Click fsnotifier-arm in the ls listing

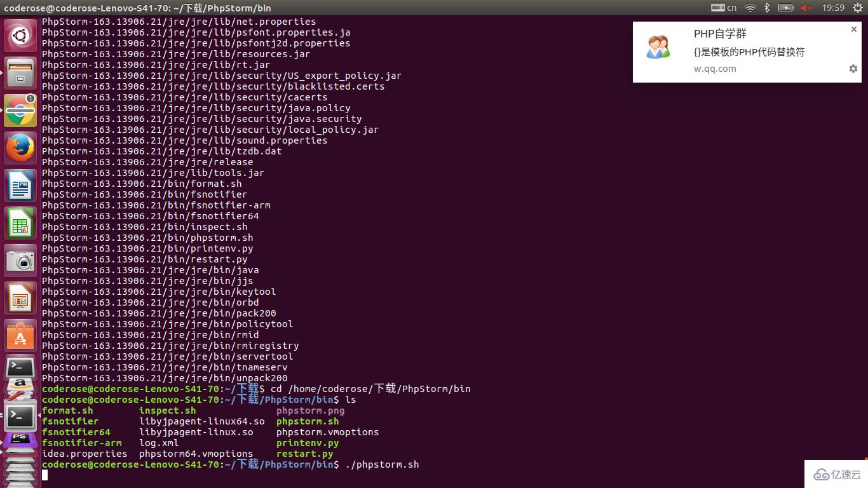click(x=82, y=443)
